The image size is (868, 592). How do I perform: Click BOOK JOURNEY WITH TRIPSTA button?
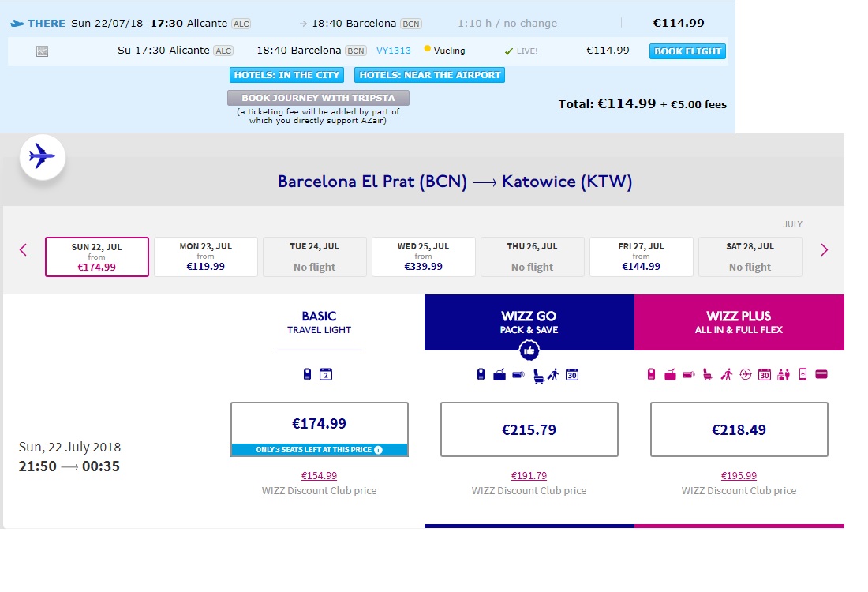[x=318, y=98]
